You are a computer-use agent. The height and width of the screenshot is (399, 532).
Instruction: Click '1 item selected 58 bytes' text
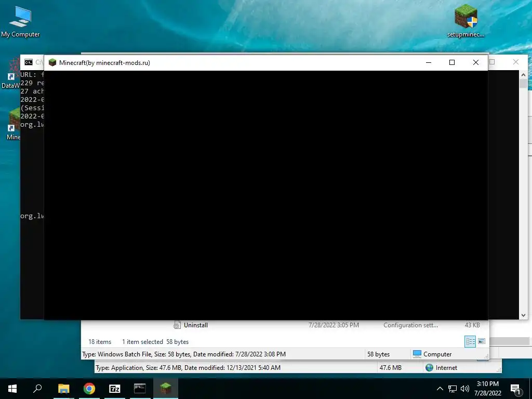click(155, 342)
